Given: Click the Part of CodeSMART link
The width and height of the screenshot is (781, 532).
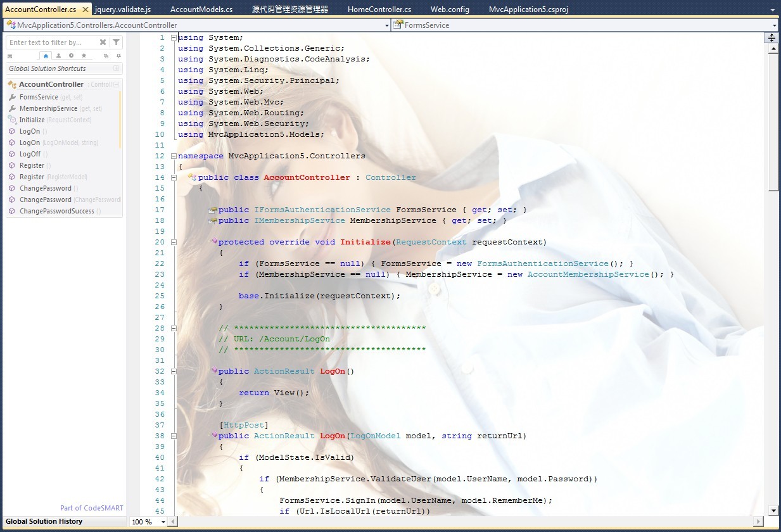Looking at the screenshot, I should [x=91, y=508].
